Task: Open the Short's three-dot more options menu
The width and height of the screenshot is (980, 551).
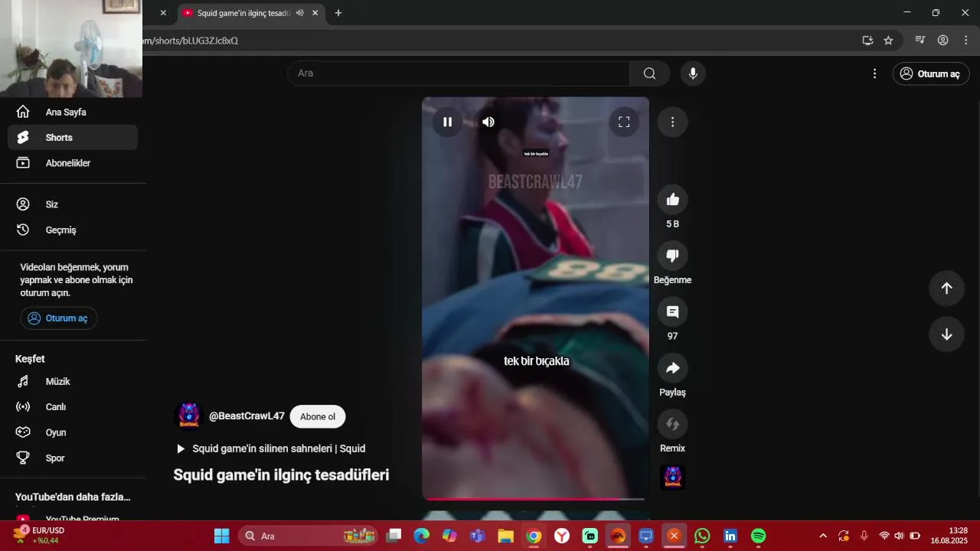Action: [x=672, y=122]
